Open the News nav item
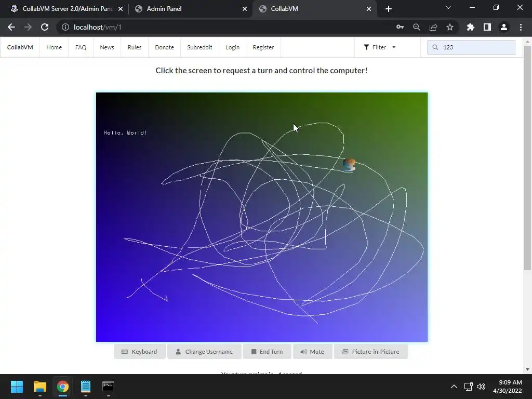The width and height of the screenshot is (532, 399). click(x=107, y=47)
